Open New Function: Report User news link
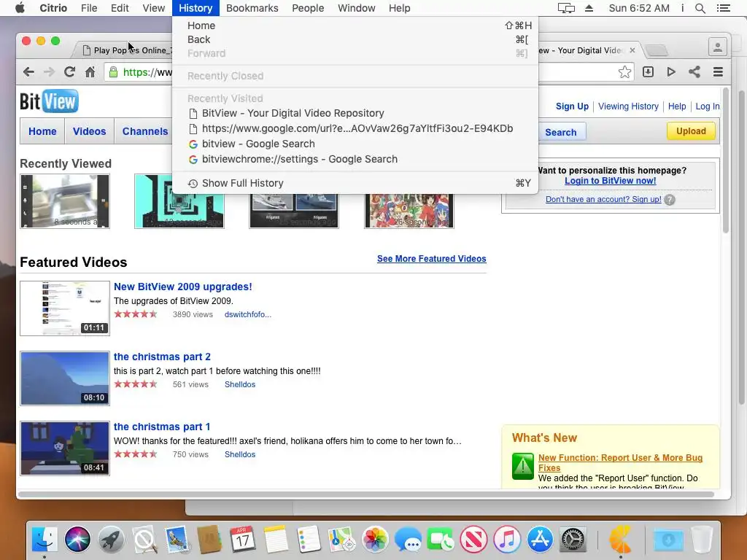Screen dimensions: 747x560 620,462
